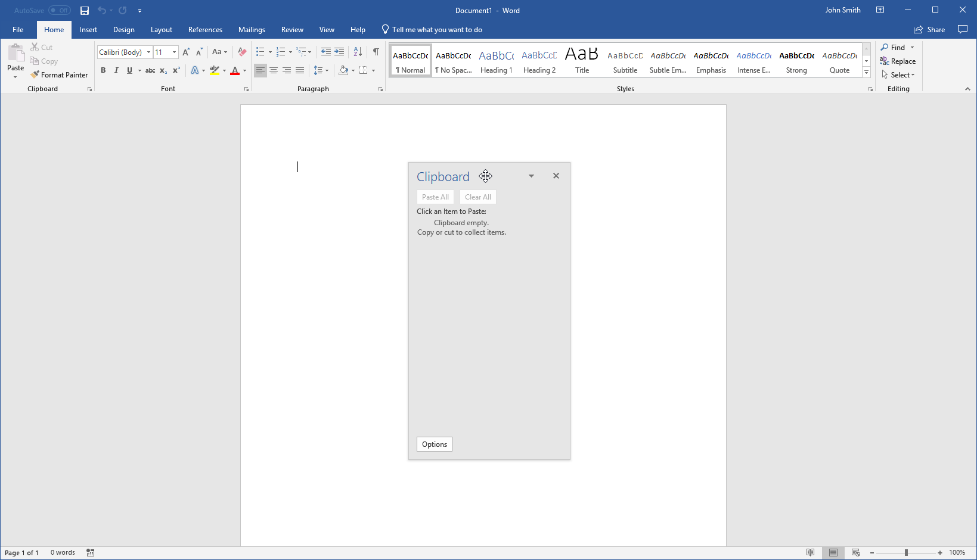Select the Format Painter tool
Viewport: 977px width, 560px height.
click(x=59, y=75)
